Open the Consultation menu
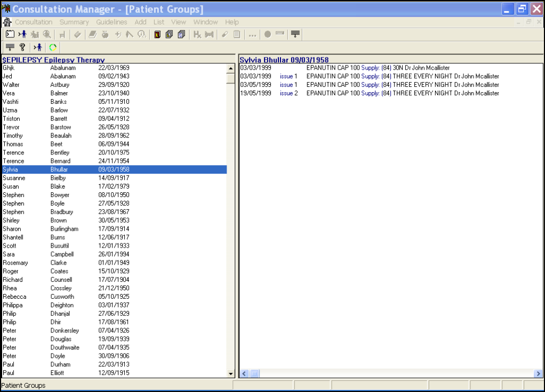This screenshot has height=392, width=545. coord(34,22)
